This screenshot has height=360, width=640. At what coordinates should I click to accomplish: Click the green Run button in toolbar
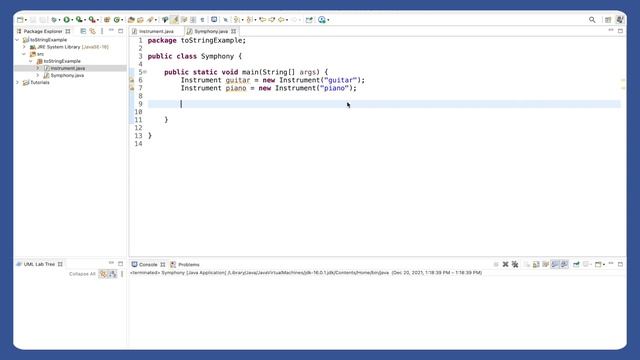tap(67, 20)
